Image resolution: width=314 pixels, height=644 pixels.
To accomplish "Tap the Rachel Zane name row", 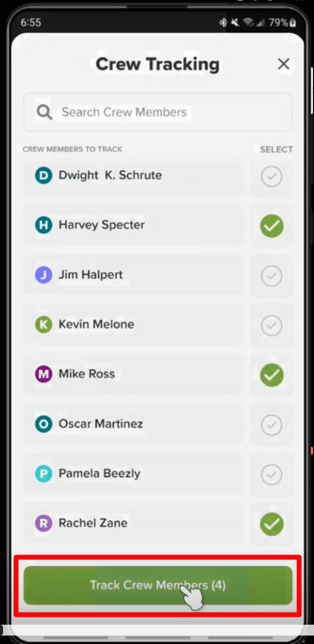I will (x=134, y=523).
